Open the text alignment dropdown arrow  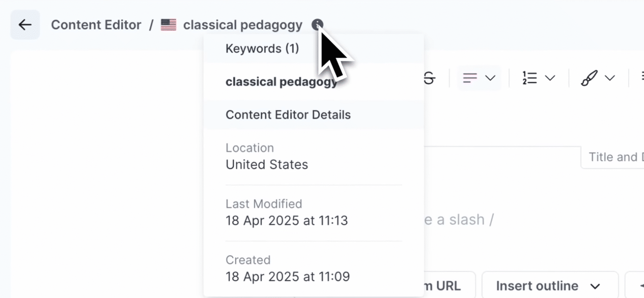tap(490, 78)
